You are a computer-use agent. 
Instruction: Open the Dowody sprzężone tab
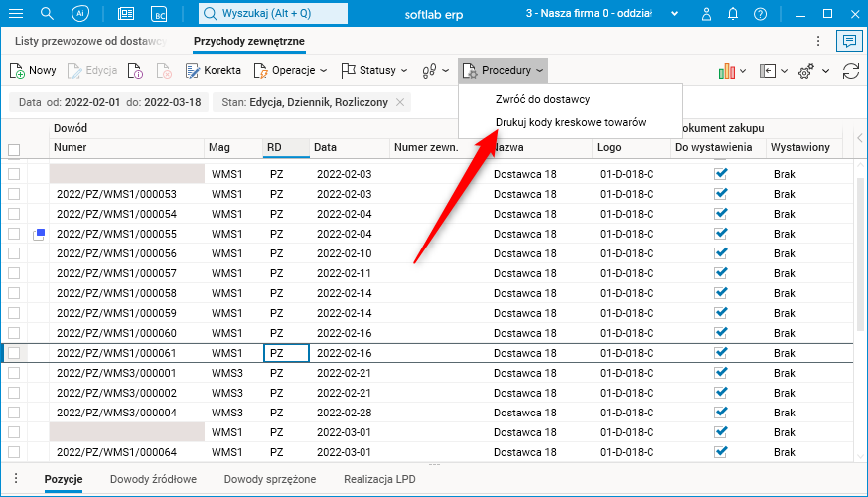[x=269, y=479]
